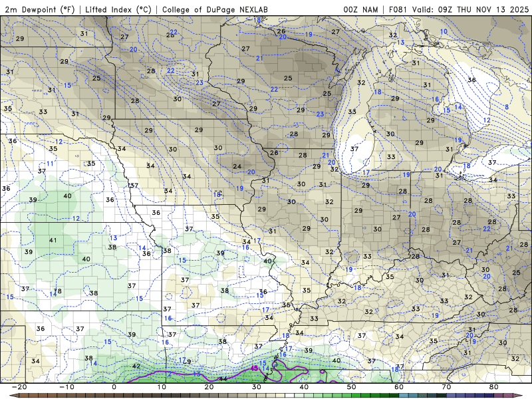532x399 pixels.
Task: Click the black 42 dewpoint value
Action: (x=136, y=366)
